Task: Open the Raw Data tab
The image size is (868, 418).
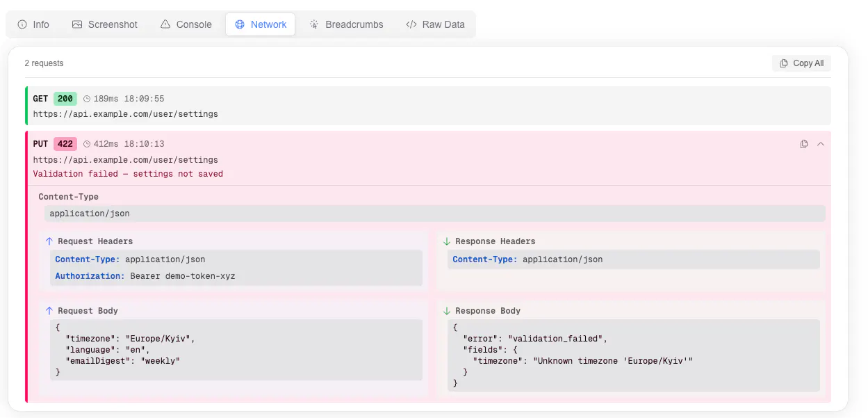Action: [x=435, y=24]
